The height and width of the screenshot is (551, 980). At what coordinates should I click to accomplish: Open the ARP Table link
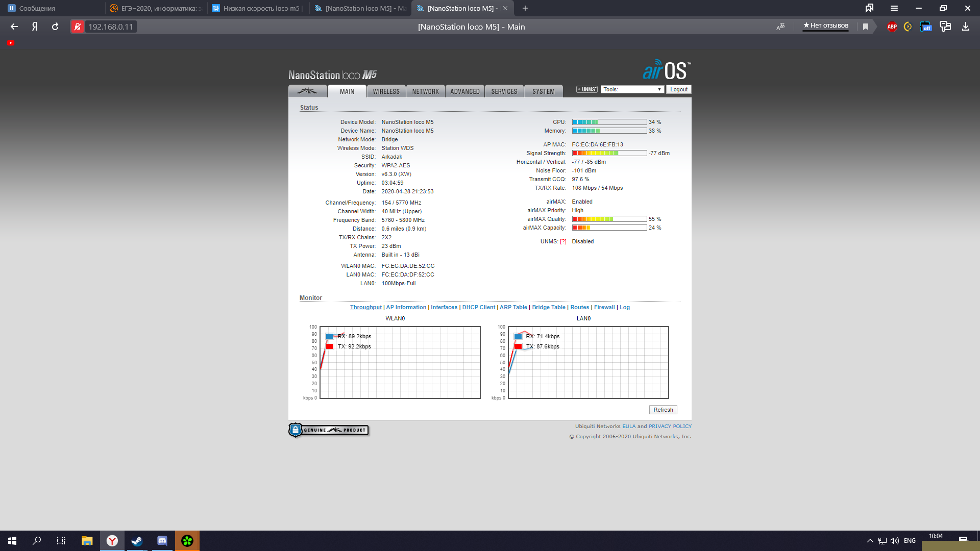[x=513, y=307]
